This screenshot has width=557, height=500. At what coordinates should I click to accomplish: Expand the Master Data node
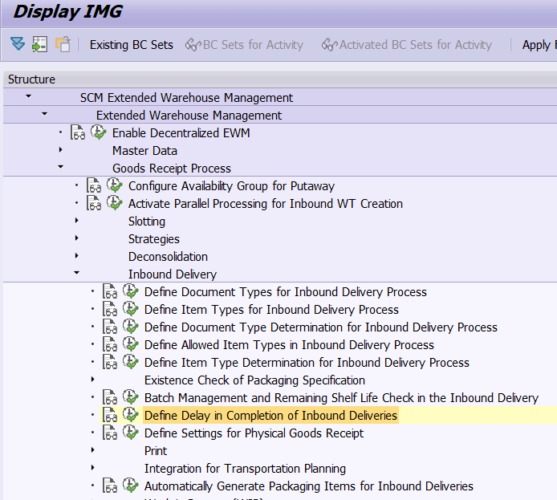tap(60, 150)
